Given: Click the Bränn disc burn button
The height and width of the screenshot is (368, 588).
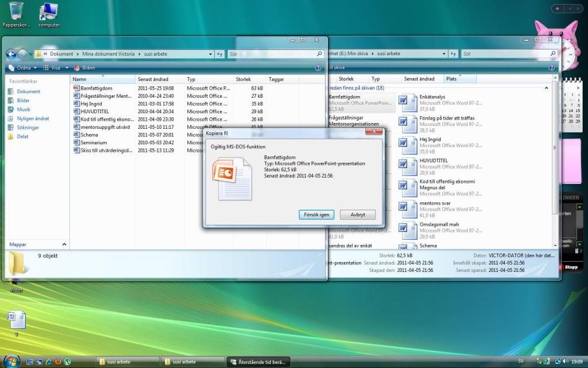Looking at the screenshot, I should [x=84, y=68].
